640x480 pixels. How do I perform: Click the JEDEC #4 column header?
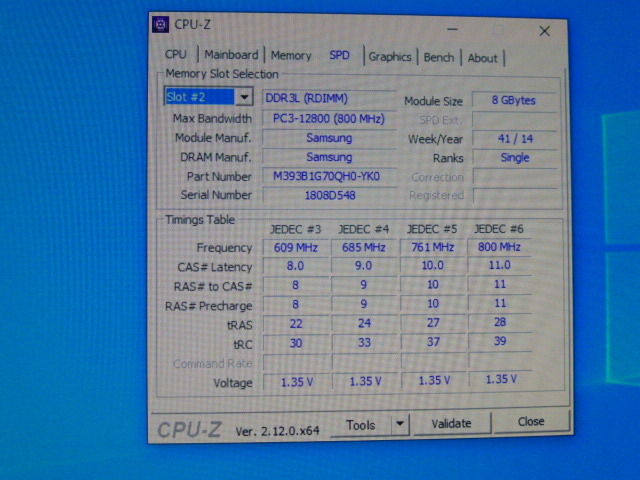tap(363, 229)
